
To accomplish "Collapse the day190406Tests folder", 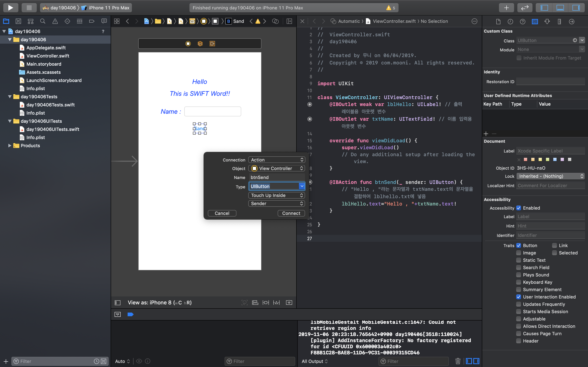I will 10,97.
